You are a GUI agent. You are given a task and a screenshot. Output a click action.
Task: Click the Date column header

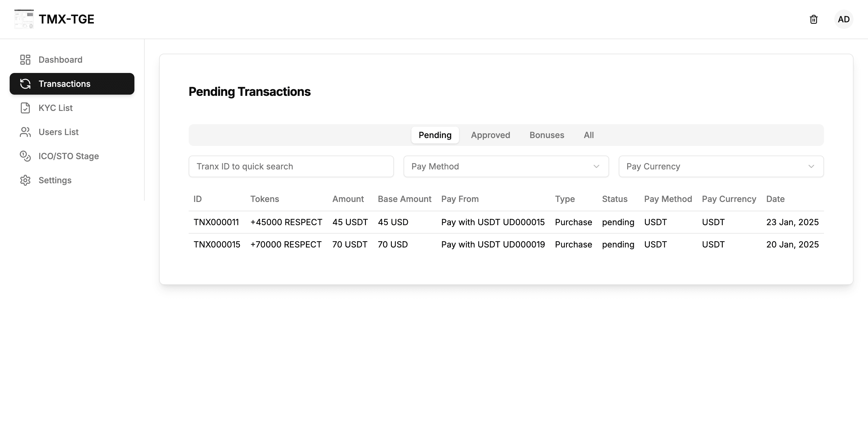(x=775, y=199)
